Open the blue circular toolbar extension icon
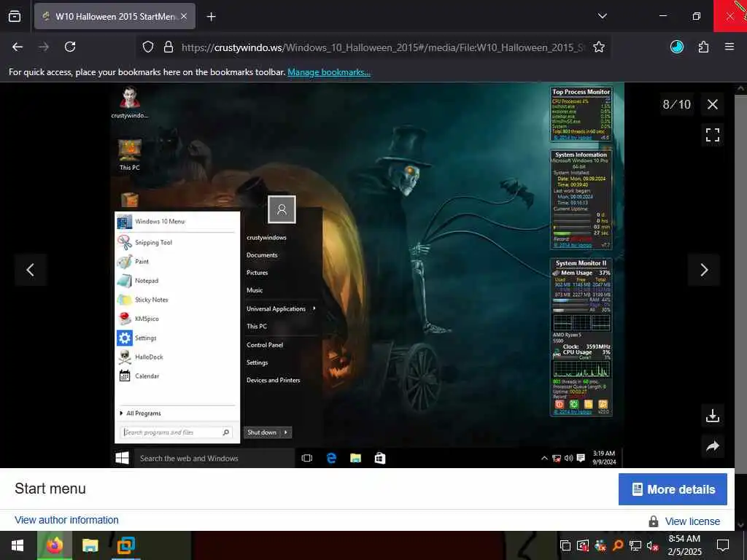 pyautogui.click(x=676, y=47)
